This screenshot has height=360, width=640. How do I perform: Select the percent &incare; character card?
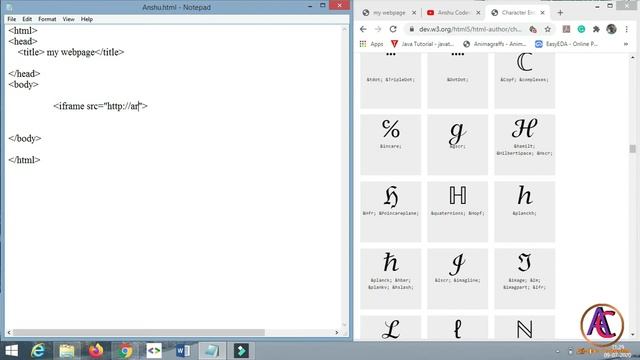coord(390,144)
